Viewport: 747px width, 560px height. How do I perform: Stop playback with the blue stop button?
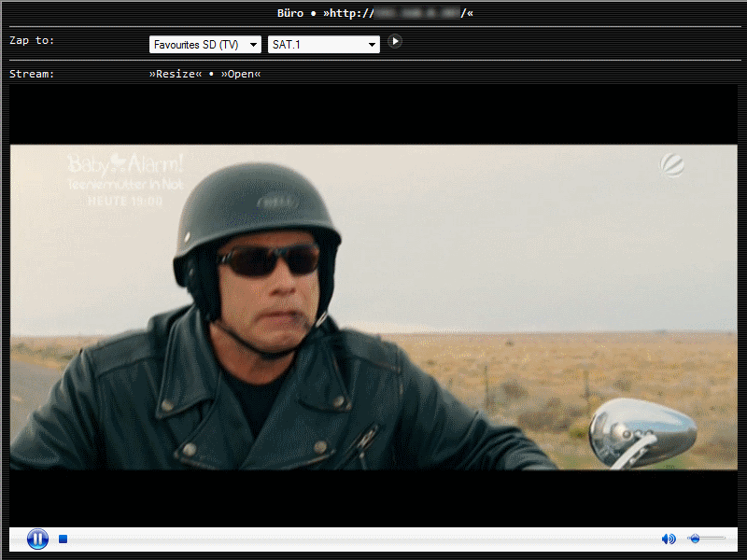click(63, 539)
